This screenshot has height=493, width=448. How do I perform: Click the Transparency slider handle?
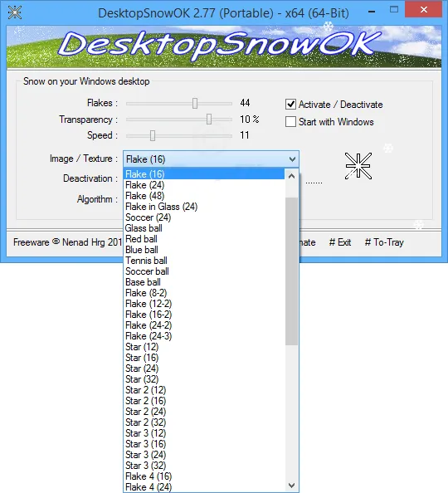pyautogui.click(x=209, y=120)
